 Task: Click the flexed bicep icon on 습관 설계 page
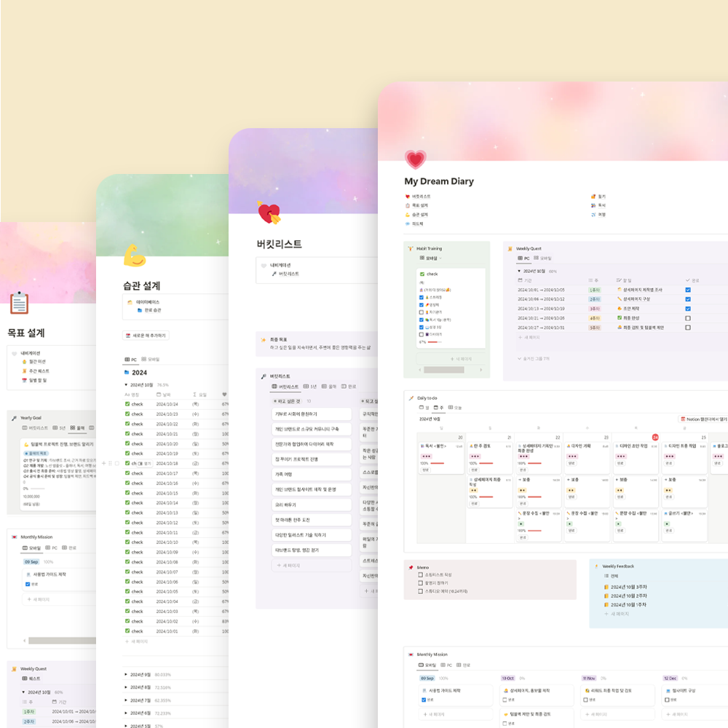[x=135, y=256]
